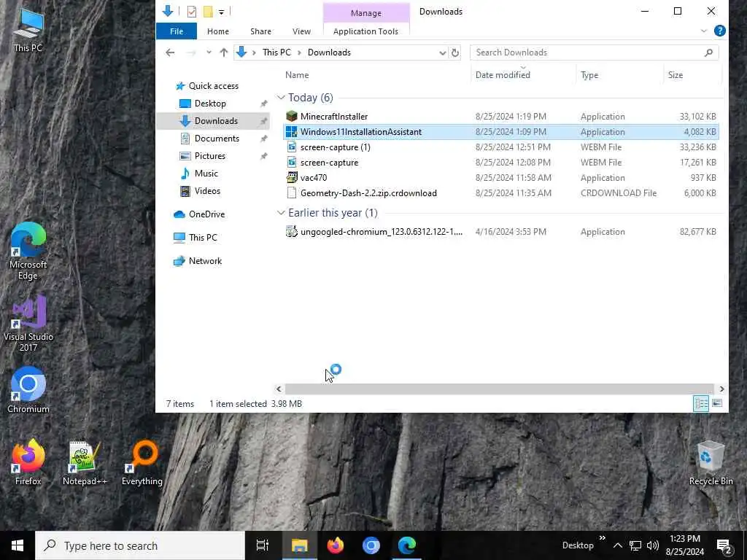The image size is (747, 560).
Task: Sort by the Type column header
Action: click(589, 75)
